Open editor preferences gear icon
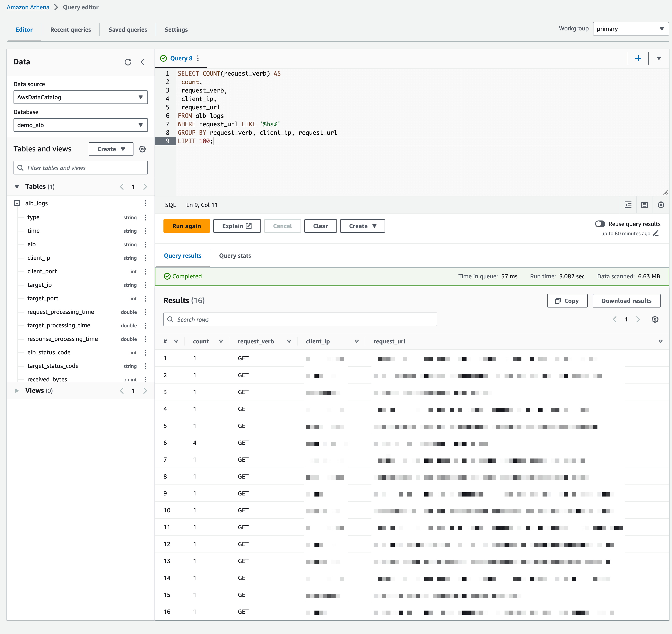 661,205
